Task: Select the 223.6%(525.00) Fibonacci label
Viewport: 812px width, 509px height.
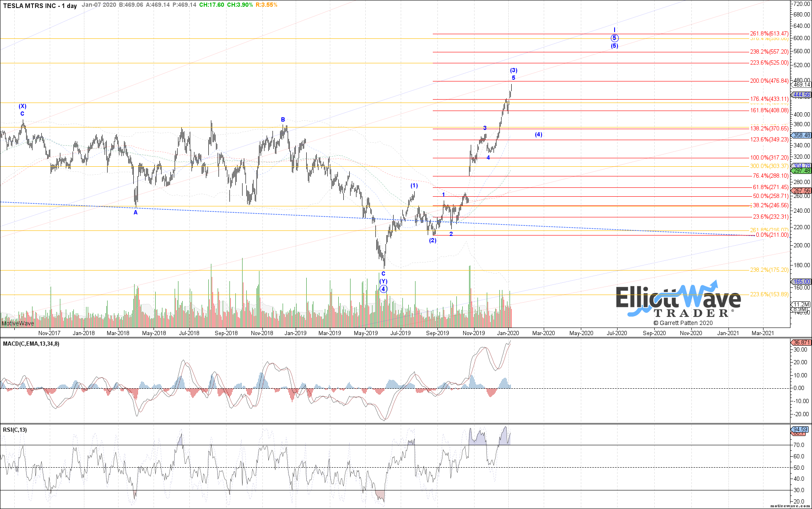Action: pos(769,63)
